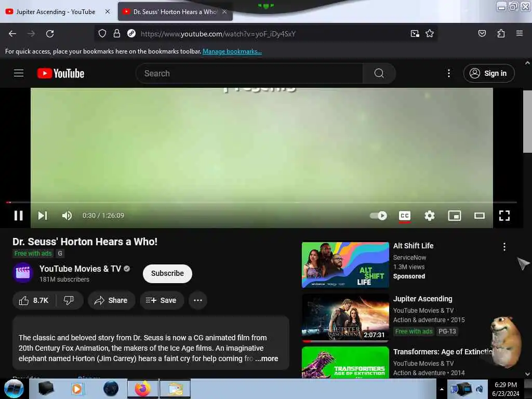532x399 pixels.
Task: Click the Manage bookmarks link
Action: pyautogui.click(x=232, y=51)
